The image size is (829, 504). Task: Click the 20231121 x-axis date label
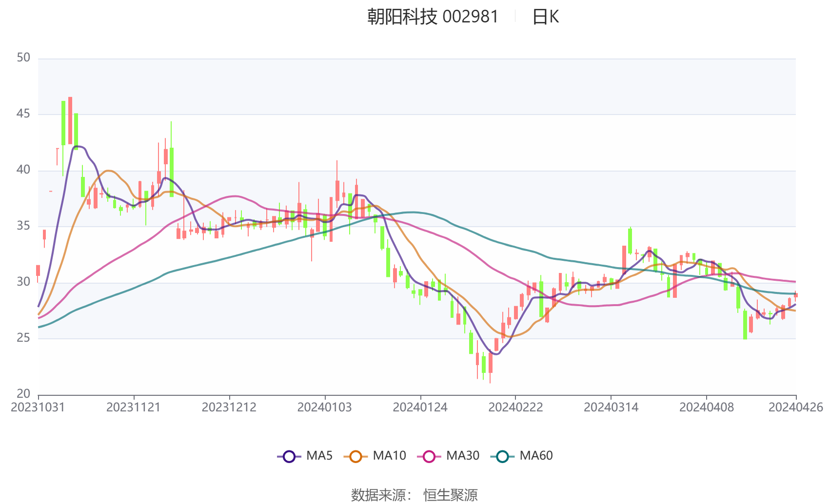(134, 407)
